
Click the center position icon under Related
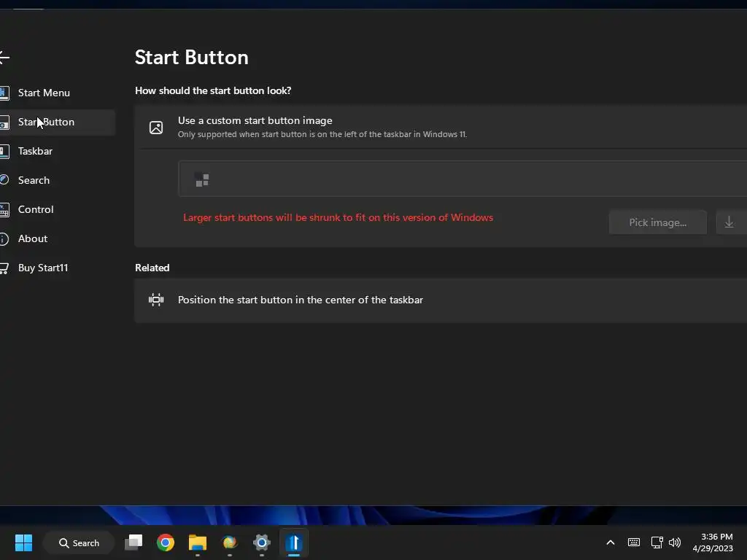pos(156,300)
